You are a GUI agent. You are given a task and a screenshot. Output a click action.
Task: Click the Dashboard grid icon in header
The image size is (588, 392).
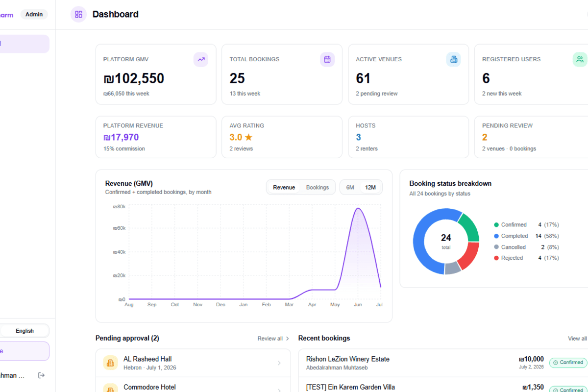(78, 14)
